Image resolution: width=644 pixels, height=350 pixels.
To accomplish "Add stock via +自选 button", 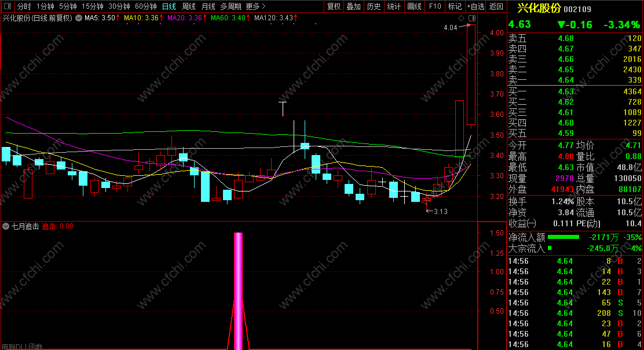I will (475, 6).
